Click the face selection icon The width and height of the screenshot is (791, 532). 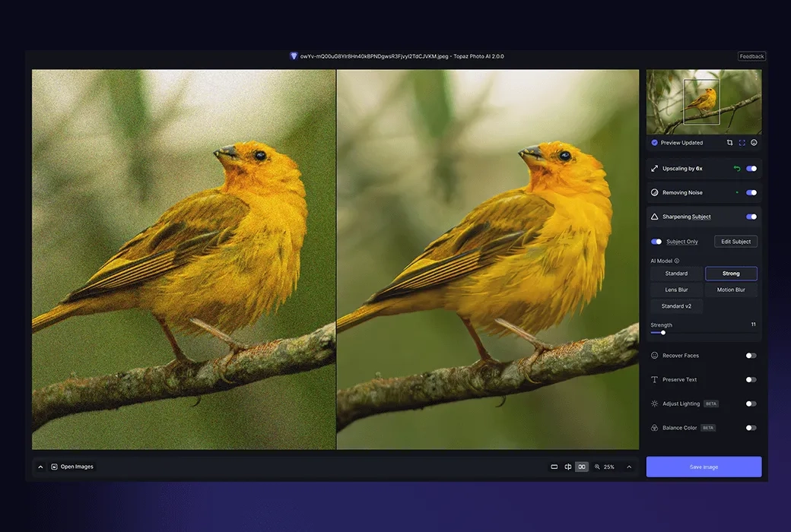[754, 143]
